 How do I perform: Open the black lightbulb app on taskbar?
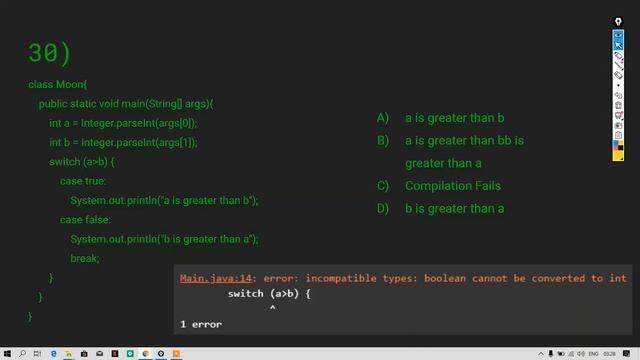point(161,353)
